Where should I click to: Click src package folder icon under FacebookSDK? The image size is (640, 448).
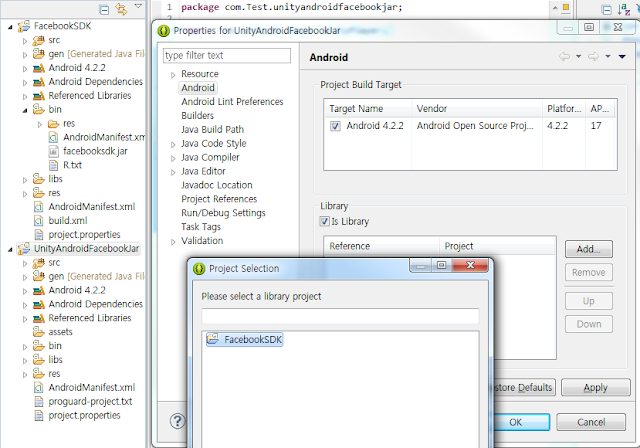coord(38,40)
